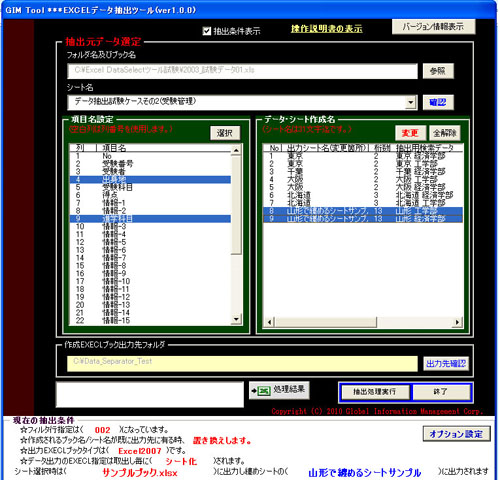500x480 pixels.
Task: Select sheet row 7 北海道 工学部
Action: pyautogui.click(x=363, y=203)
